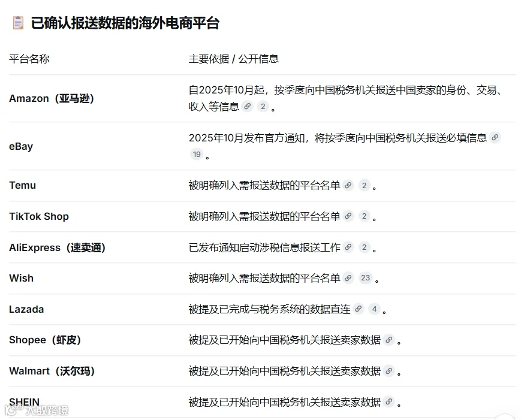This screenshot has width=521, height=420.
Task: Open citation badge 4 in the Lazada row
Action: click(x=374, y=309)
